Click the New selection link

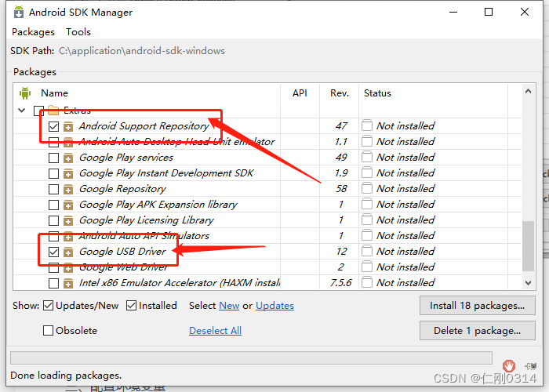229,306
